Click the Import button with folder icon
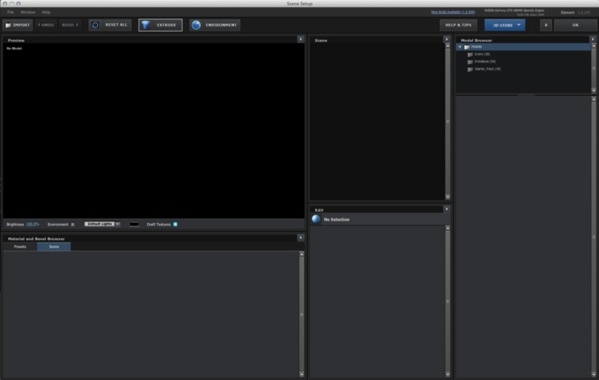599x380 pixels. [x=18, y=25]
